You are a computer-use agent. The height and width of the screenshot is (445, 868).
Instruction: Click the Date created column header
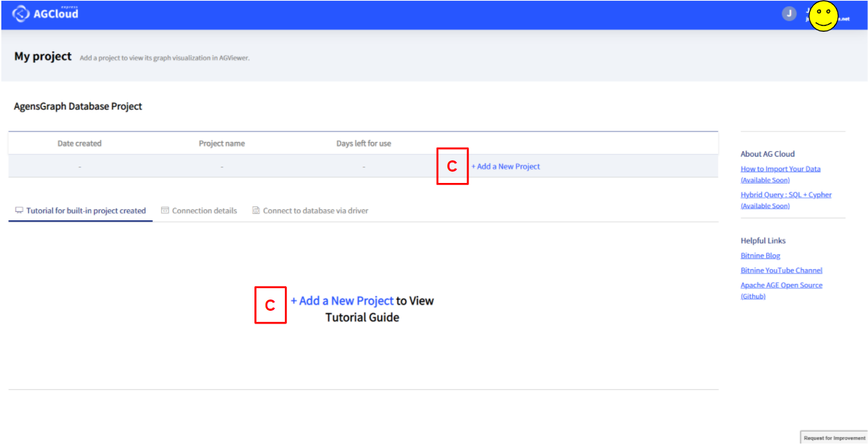tap(79, 143)
